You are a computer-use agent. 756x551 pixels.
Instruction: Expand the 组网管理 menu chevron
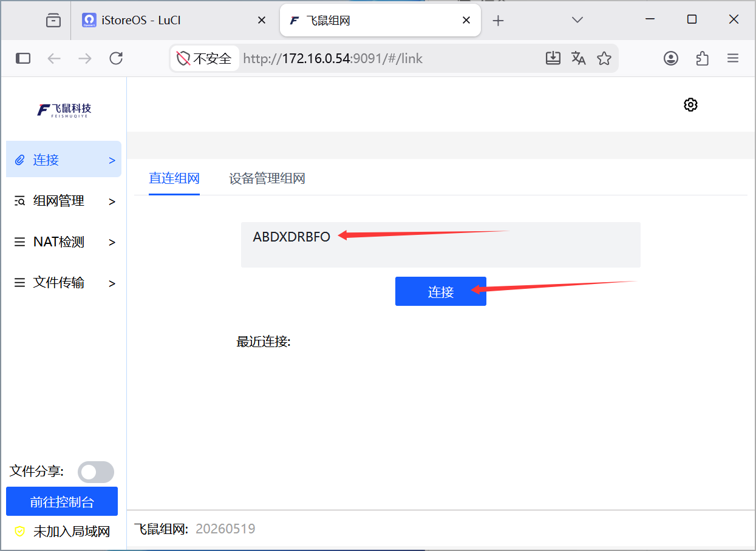[x=112, y=201]
